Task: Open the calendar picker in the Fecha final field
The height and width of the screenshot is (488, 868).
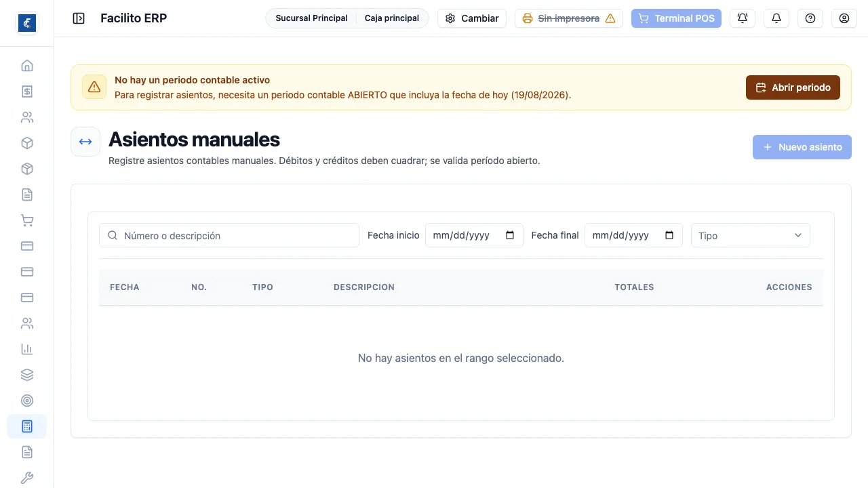Action: (x=670, y=235)
